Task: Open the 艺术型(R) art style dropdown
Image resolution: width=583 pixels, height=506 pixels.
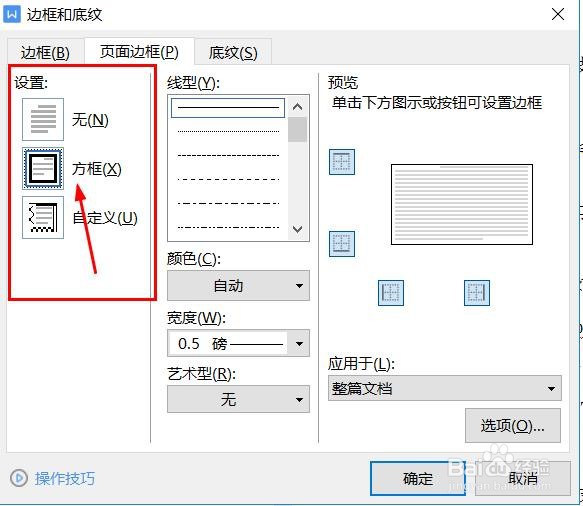Action: coord(238,399)
